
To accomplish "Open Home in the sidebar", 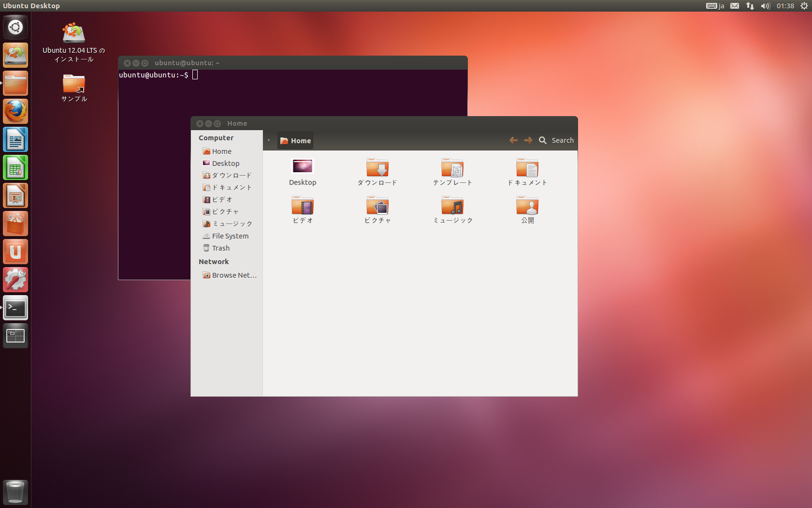I will pos(227,151).
